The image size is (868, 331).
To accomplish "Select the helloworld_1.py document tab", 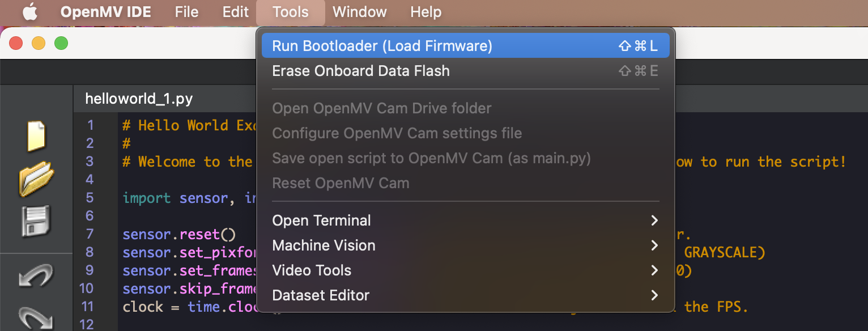I will pos(139,99).
